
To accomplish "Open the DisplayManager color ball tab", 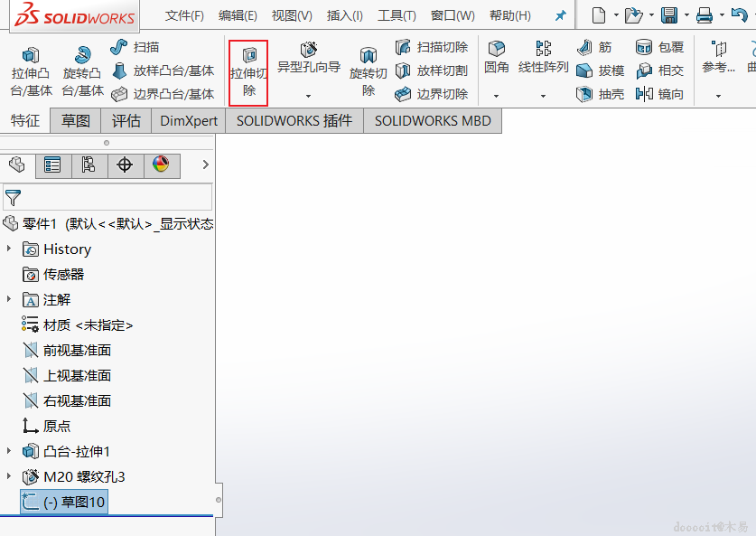I will tap(161, 165).
